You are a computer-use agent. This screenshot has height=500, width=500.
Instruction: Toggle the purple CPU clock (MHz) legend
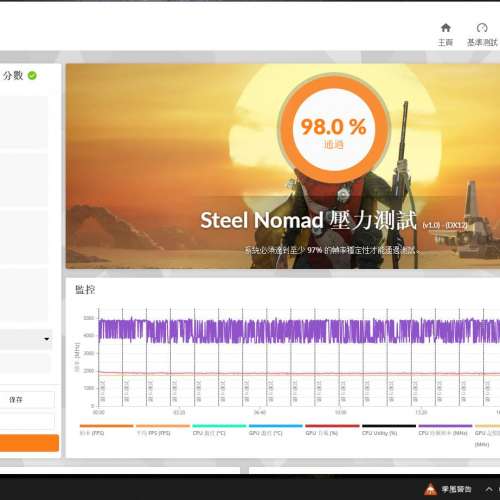click(x=445, y=430)
